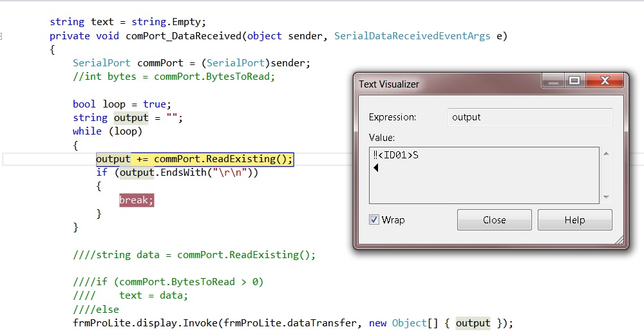The height and width of the screenshot is (336, 644).
Task: Click the Text Visualizer title bar
Action: point(448,84)
